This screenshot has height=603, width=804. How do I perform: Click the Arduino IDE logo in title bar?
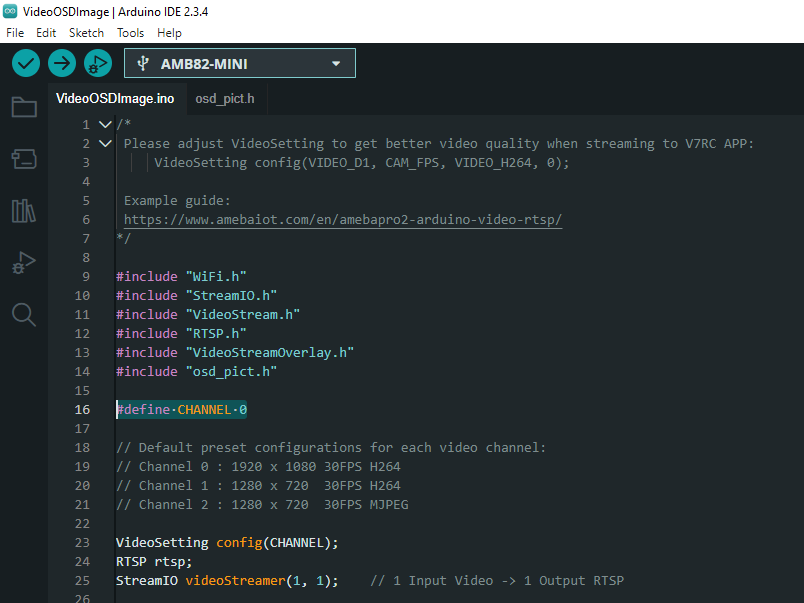pos(11,11)
